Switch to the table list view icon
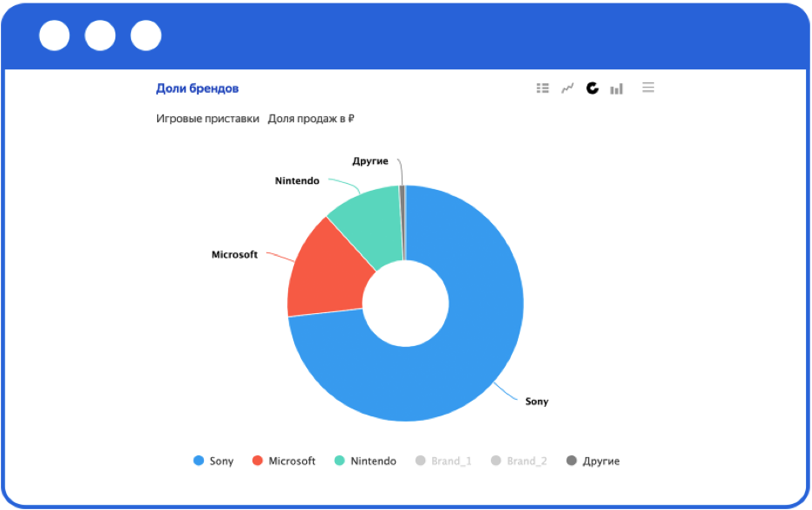Screen dimensions: 812x510 (x=542, y=88)
